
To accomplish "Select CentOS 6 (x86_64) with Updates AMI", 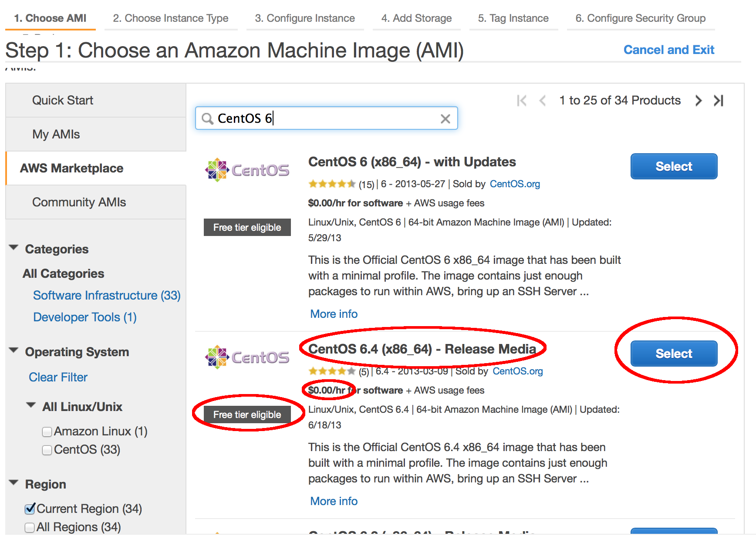I will pyautogui.click(x=674, y=166).
